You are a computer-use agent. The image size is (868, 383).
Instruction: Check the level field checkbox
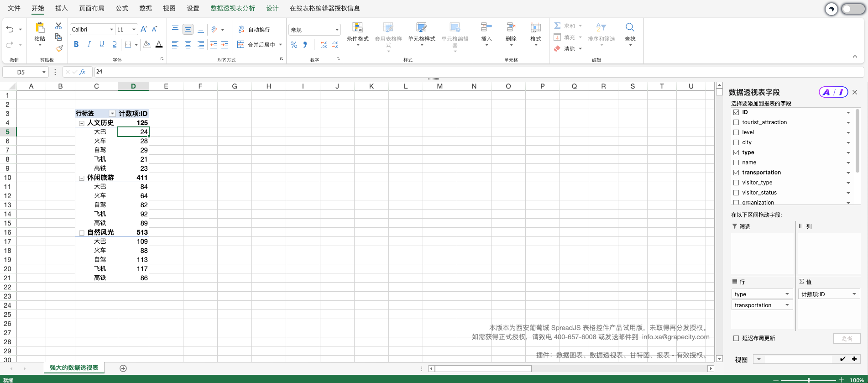tap(736, 132)
